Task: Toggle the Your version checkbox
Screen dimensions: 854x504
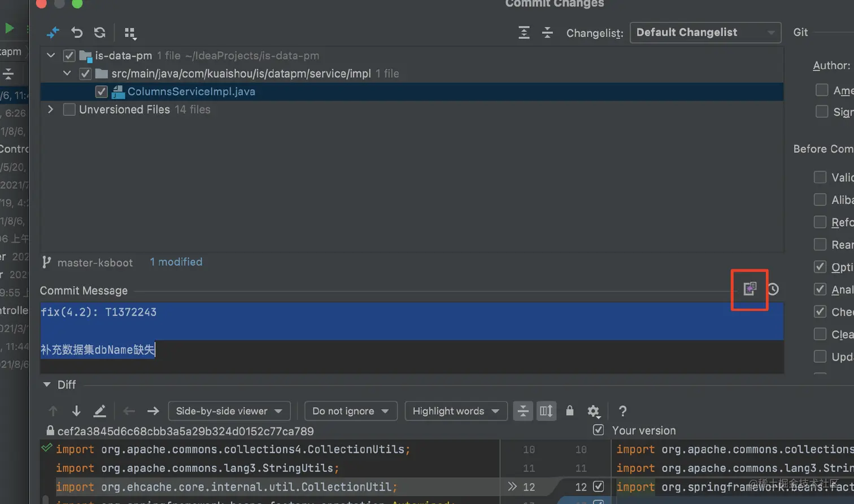Action: pyautogui.click(x=598, y=430)
